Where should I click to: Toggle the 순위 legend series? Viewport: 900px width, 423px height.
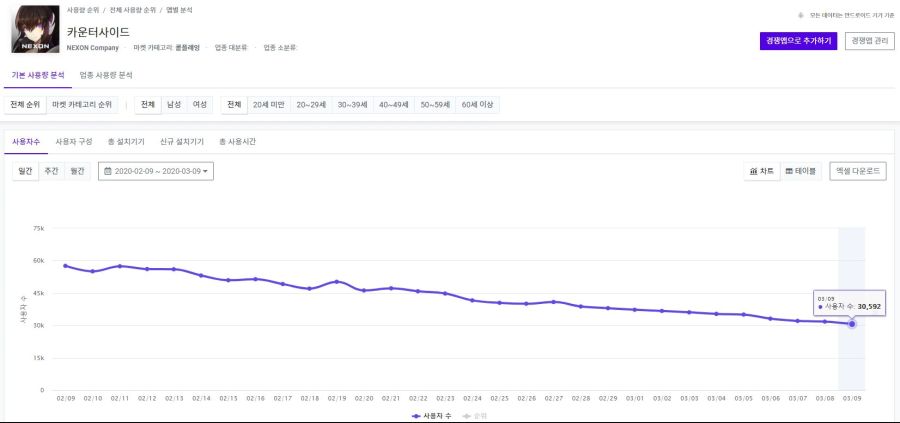pyautogui.click(x=476, y=415)
